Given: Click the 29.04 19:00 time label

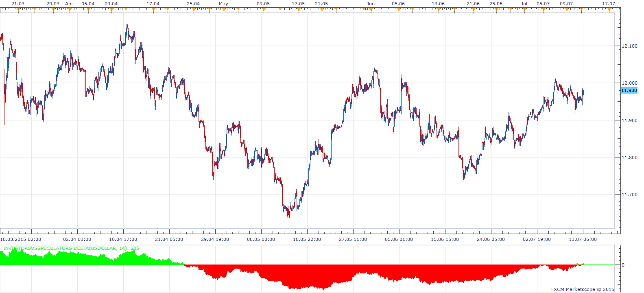Looking at the screenshot, I should pos(215,239).
